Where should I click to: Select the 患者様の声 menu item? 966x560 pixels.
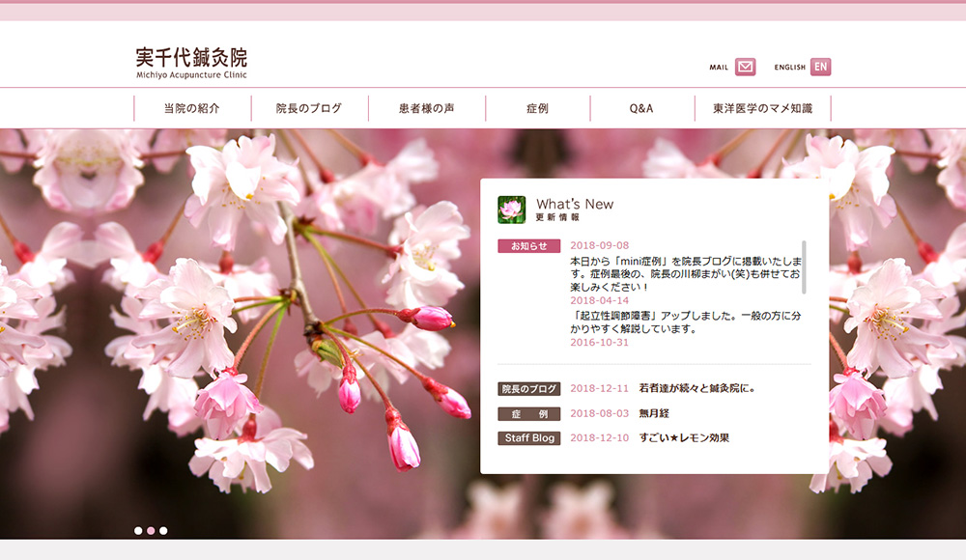[426, 108]
